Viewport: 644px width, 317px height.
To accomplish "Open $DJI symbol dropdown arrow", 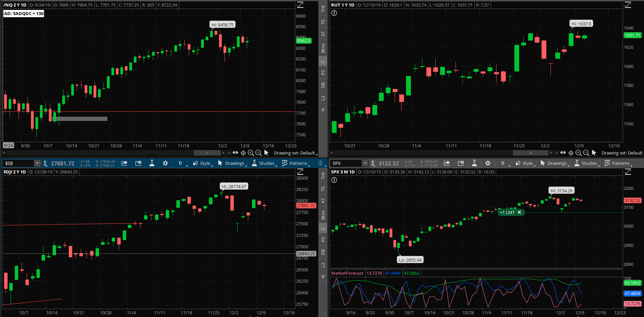I will click(37, 163).
